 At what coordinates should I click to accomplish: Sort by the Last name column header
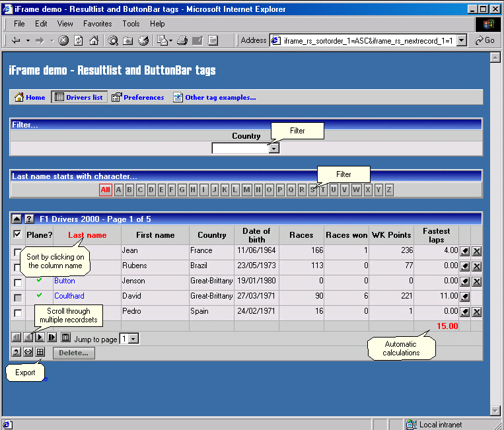[87, 235]
